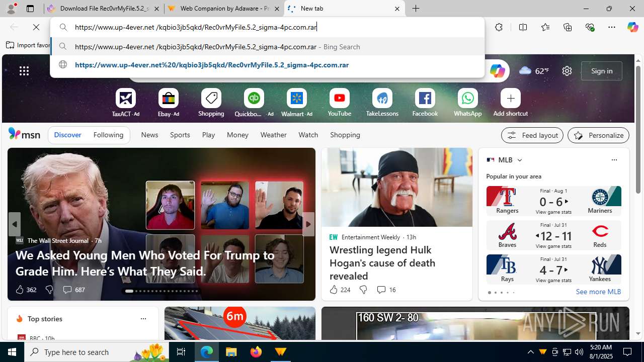The height and width of the screenshot is (362, 644).
Task: Click the Split screen icon
Action: pos(523,27)
